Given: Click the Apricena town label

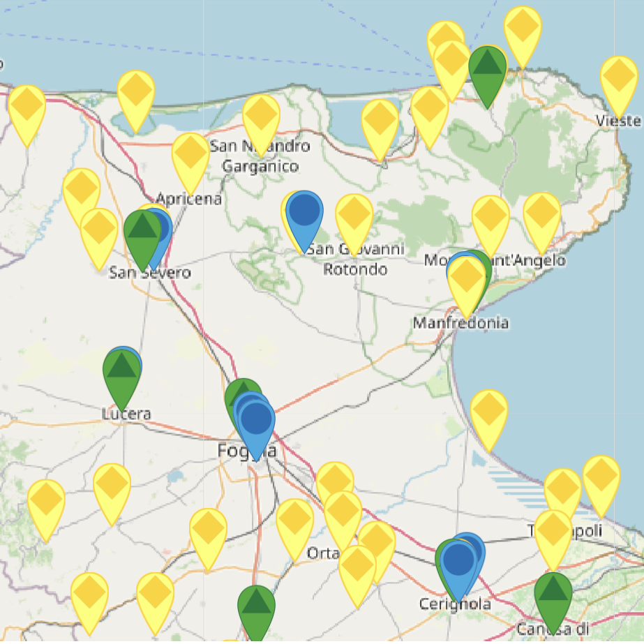Looking at the screenshot, I should pyautogui.click(x=188, y=199).
